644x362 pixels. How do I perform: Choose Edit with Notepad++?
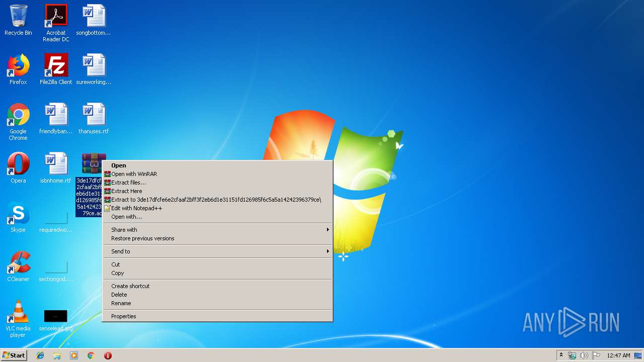pos(217,208)
